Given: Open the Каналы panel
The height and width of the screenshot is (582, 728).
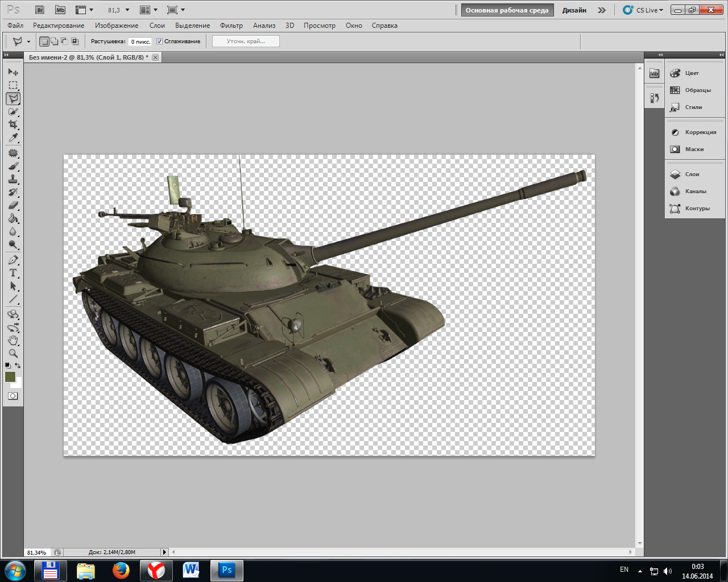Looking at the screenshot, I should pos(695,192).
